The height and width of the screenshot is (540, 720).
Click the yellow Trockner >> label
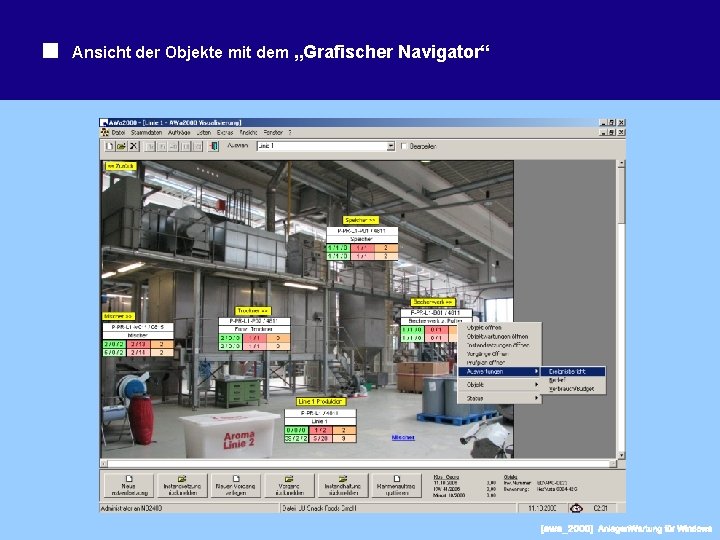(253, 311)
